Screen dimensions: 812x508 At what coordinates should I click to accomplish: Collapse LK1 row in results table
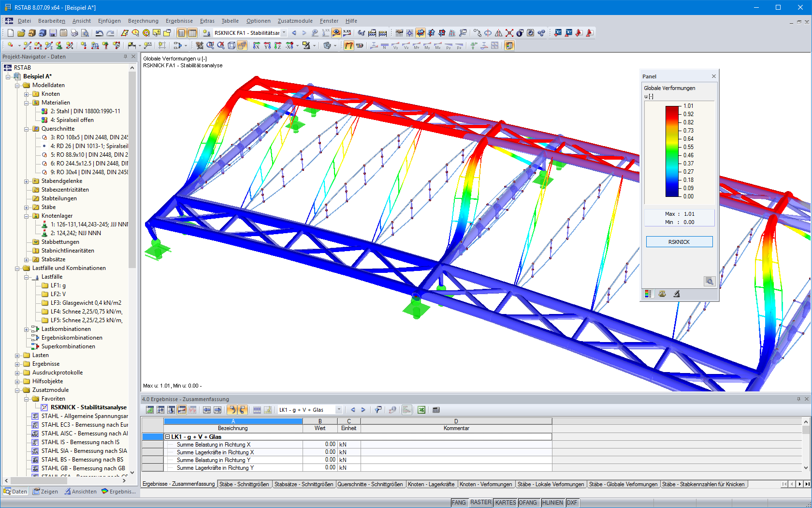[168, 436]
